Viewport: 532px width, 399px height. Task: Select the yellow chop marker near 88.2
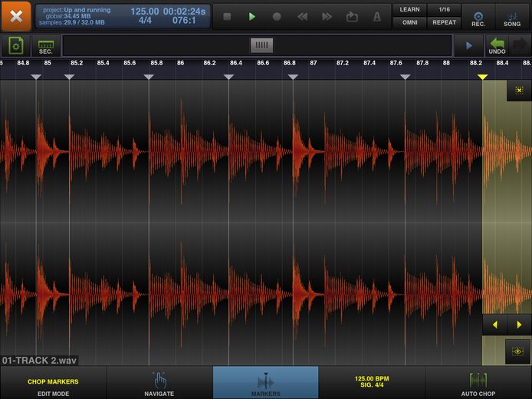pos(482,77)
